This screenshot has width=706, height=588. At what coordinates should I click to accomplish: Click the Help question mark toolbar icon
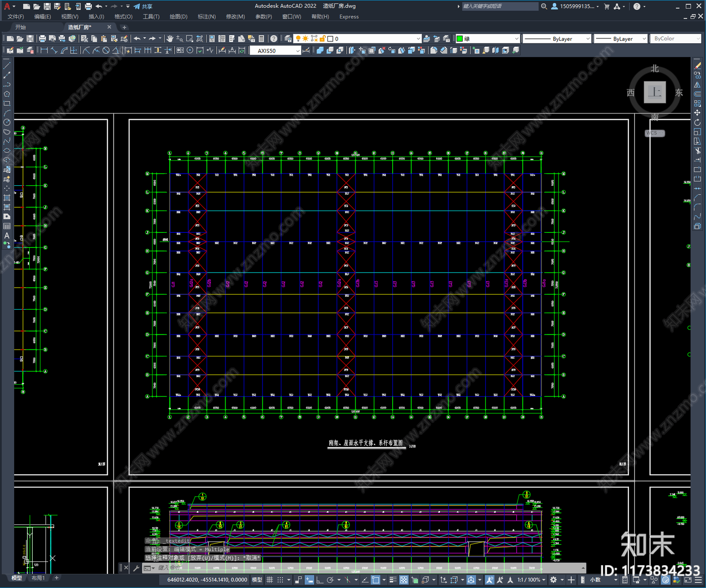274,39
